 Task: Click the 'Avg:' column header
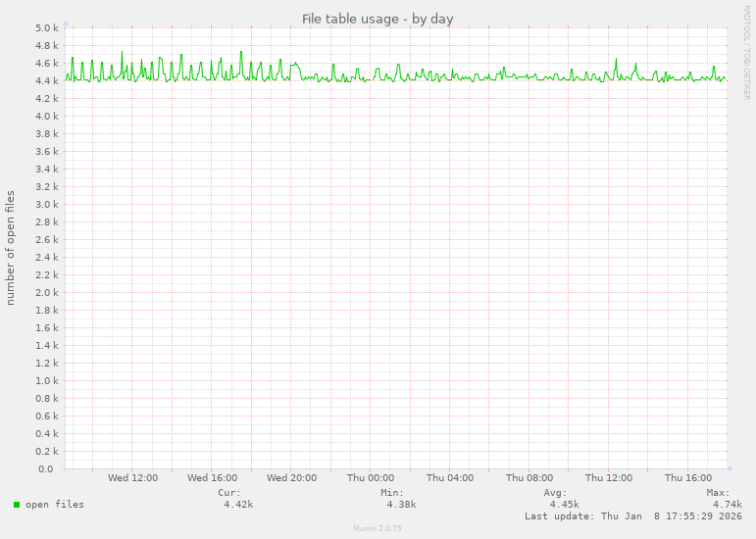[555, 493]
